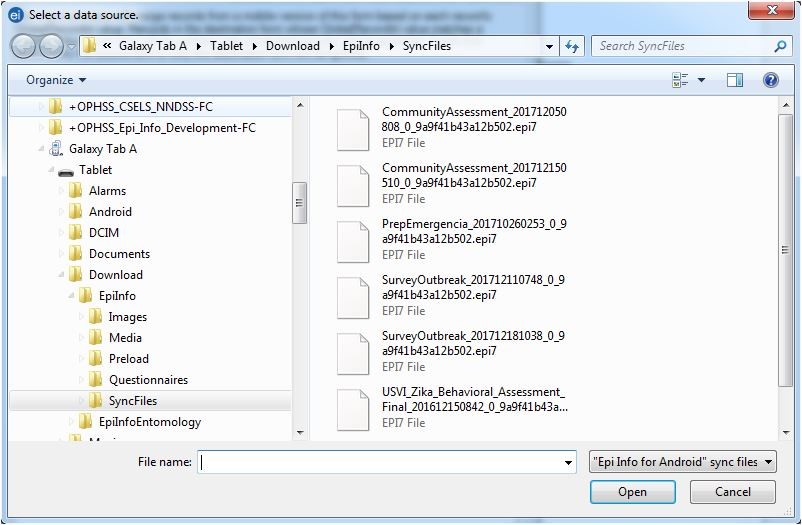802x525 pixels.
Task: Click the Cancel button
Action: 732,492
